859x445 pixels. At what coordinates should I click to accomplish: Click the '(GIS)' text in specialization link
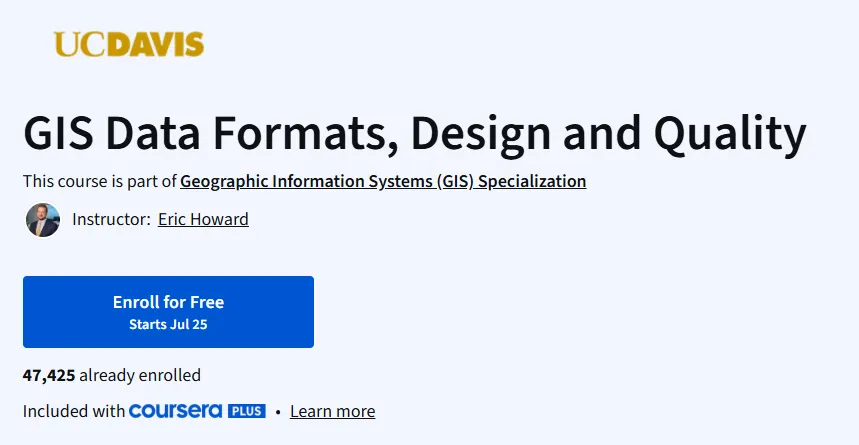pos(455,181)
